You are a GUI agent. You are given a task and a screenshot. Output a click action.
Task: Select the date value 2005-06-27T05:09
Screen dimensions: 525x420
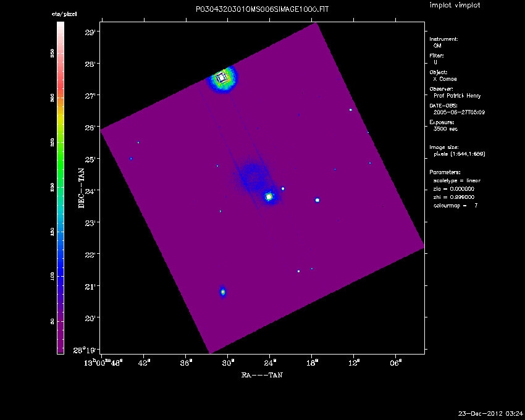pos(459,112)
